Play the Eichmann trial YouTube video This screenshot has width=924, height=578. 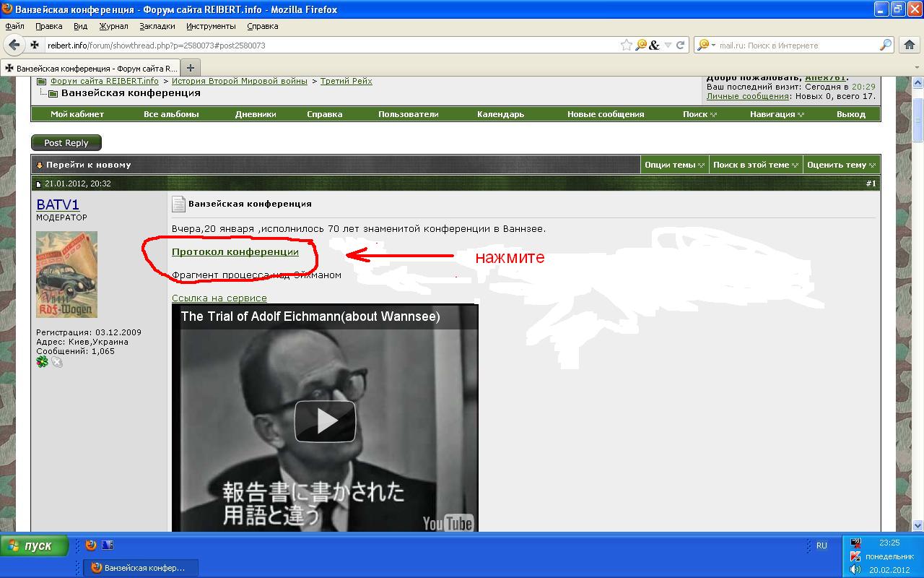click(325, 420)
